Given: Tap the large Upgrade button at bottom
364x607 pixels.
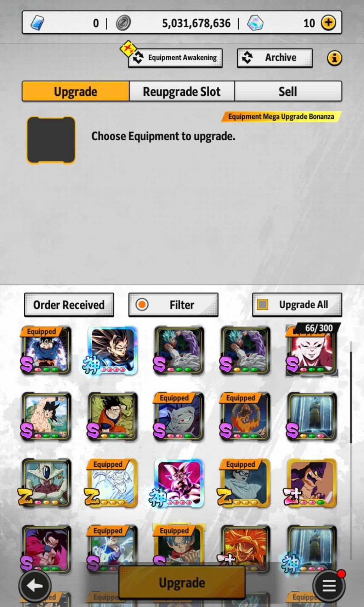Looking at the screenshot, I should 182,583.
